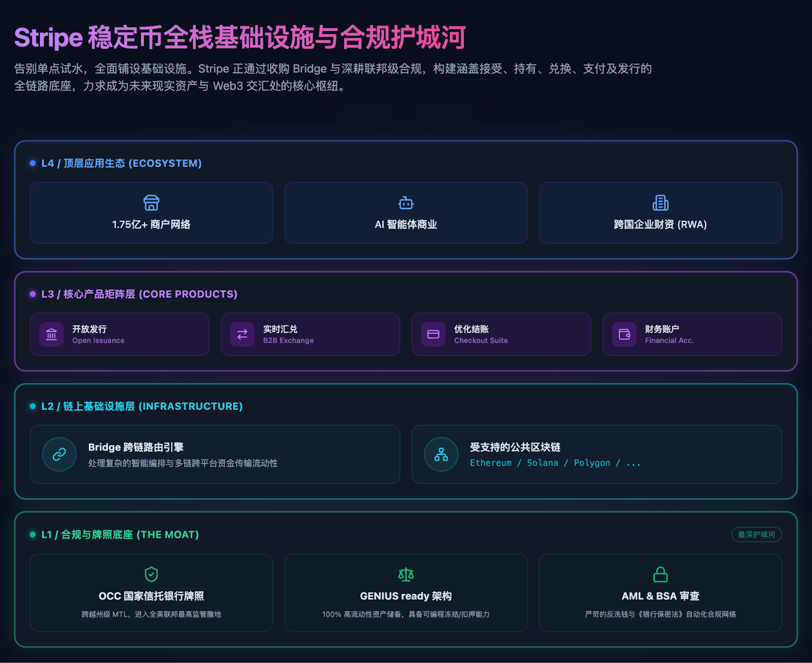The height and width of the screenshot is (663, 812).
Task: Click the L4 / 顶层应用生态 (ECOSYSTEM) section header
Action: 121,163
